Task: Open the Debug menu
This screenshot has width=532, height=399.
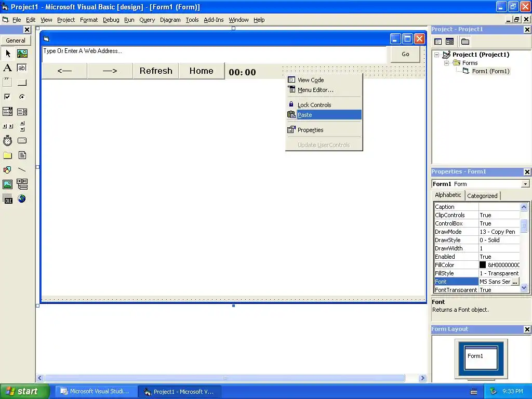Action: (x=111, y=20)
